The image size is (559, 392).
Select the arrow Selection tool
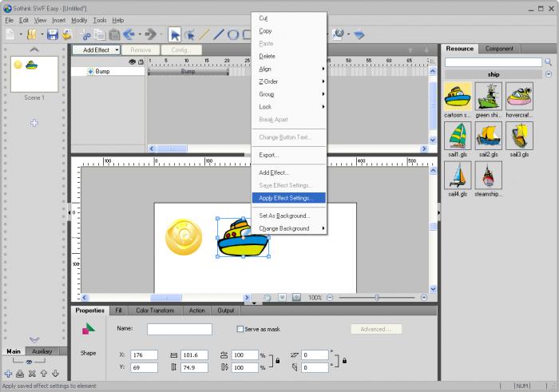pos(175,34)
